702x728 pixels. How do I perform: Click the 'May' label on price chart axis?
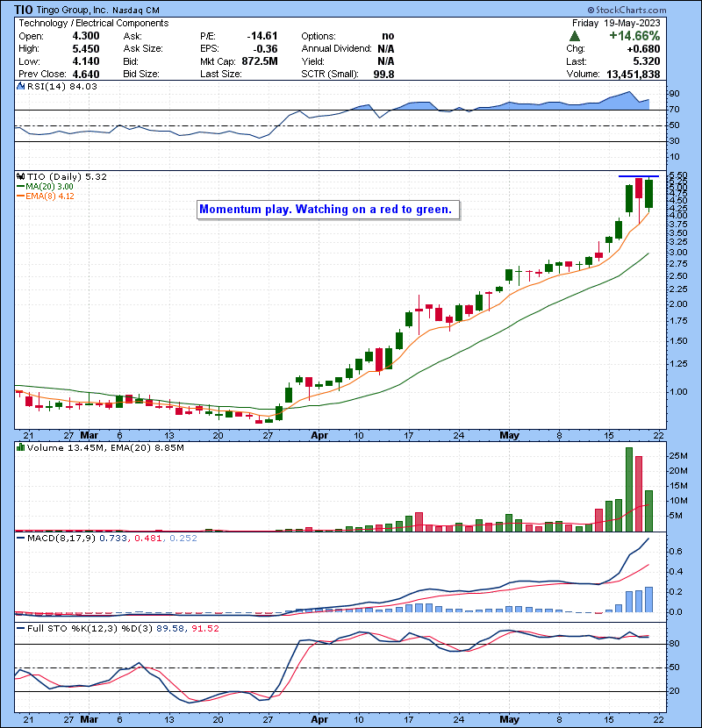pyautogui.click(x=509, y=436)
